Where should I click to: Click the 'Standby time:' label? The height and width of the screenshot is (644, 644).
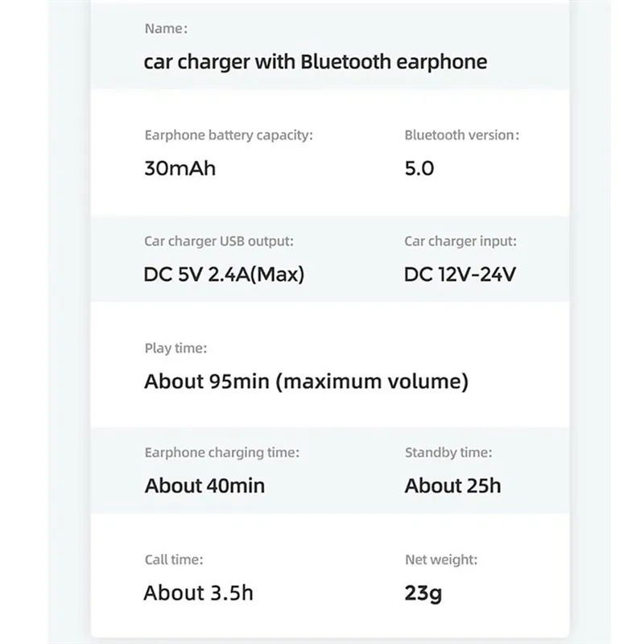[448, 452]
